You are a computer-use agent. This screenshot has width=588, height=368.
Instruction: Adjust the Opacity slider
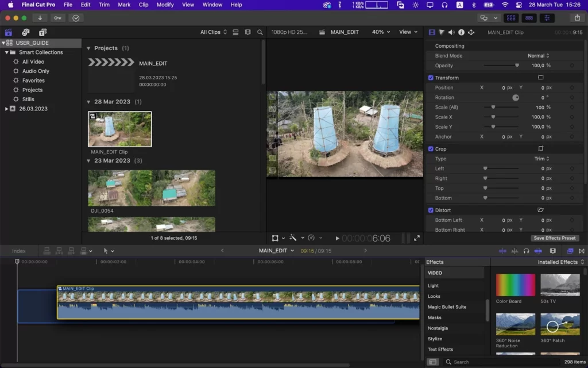point(501,66)
